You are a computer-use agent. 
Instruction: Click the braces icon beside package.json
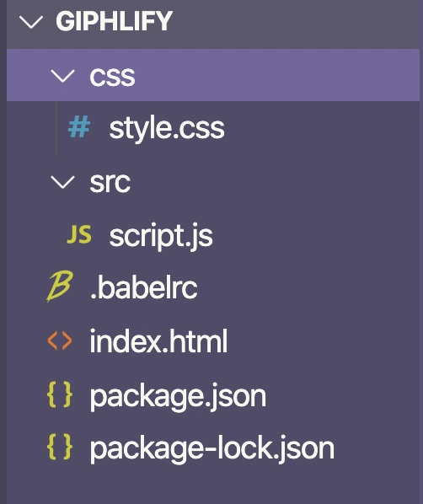pyautogui.click(x=60, y=394)
